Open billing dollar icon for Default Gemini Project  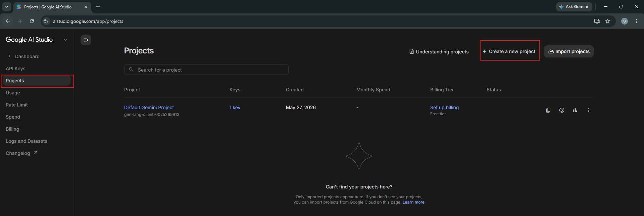coord(562,110)
